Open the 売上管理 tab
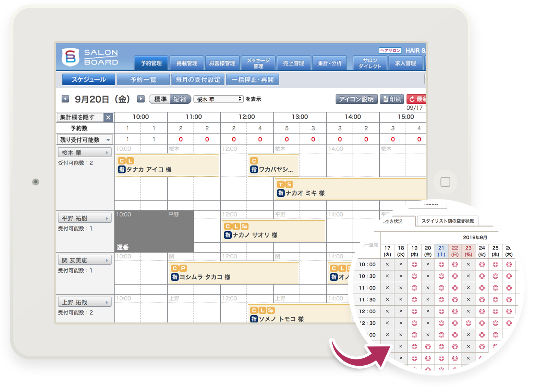 coord(294,63)
